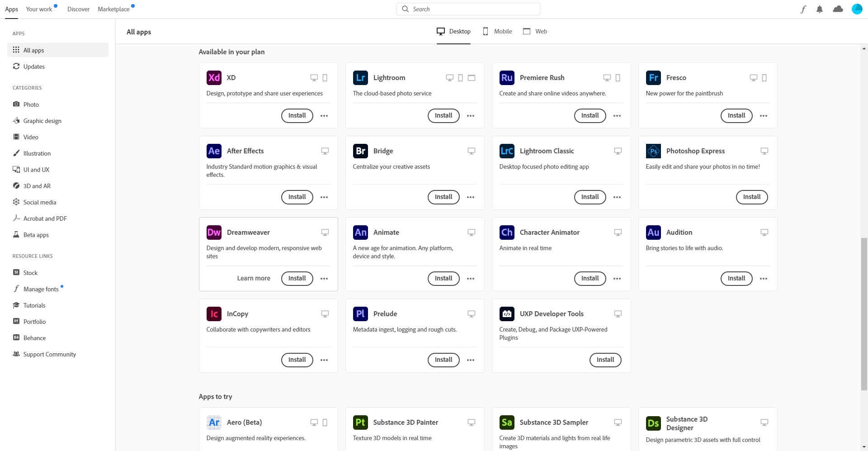Screen dimensions: 868x451
Task: Click the Dreamweaver app icon
Action: 214,233
